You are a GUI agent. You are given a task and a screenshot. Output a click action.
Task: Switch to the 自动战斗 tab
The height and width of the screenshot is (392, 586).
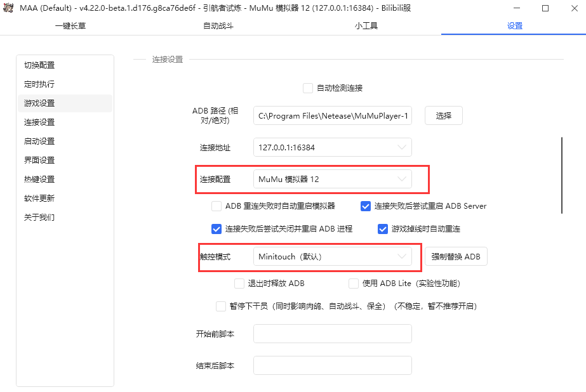click(x=218, y=26)
